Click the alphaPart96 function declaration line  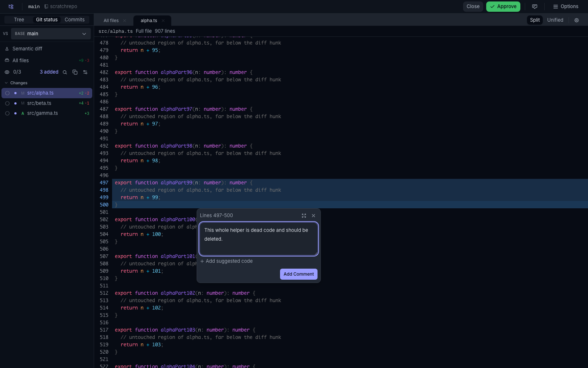tap(184, 72)
